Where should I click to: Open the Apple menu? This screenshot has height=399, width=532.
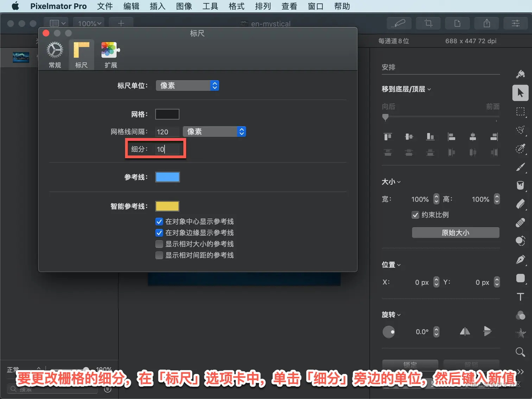pos(15,6)
